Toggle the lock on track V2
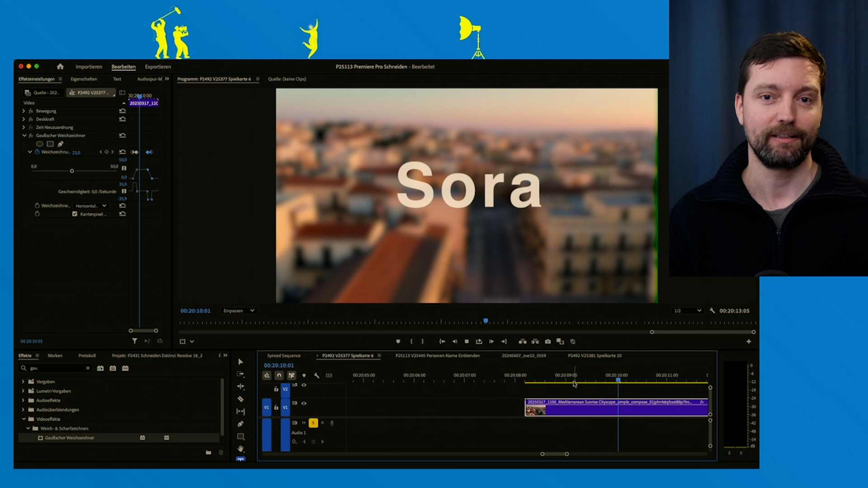868x488 pixels. pos(276,389)
